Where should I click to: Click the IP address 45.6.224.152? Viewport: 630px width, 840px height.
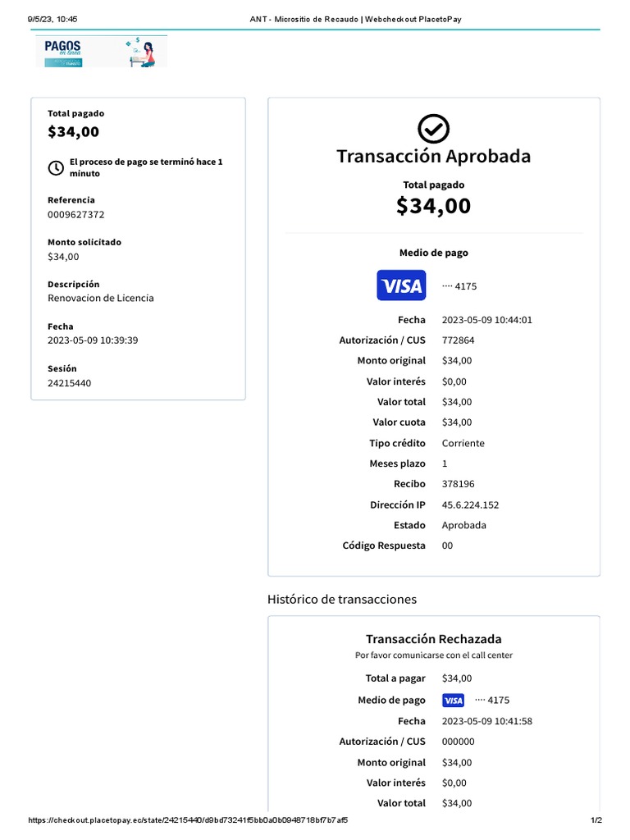[470, 504]
